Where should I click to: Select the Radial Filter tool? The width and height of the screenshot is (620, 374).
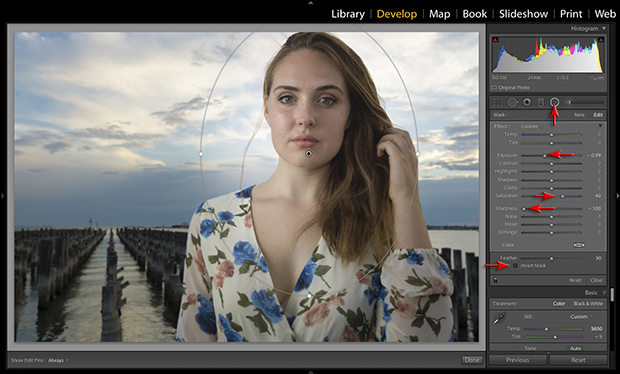tap(554, 102)
